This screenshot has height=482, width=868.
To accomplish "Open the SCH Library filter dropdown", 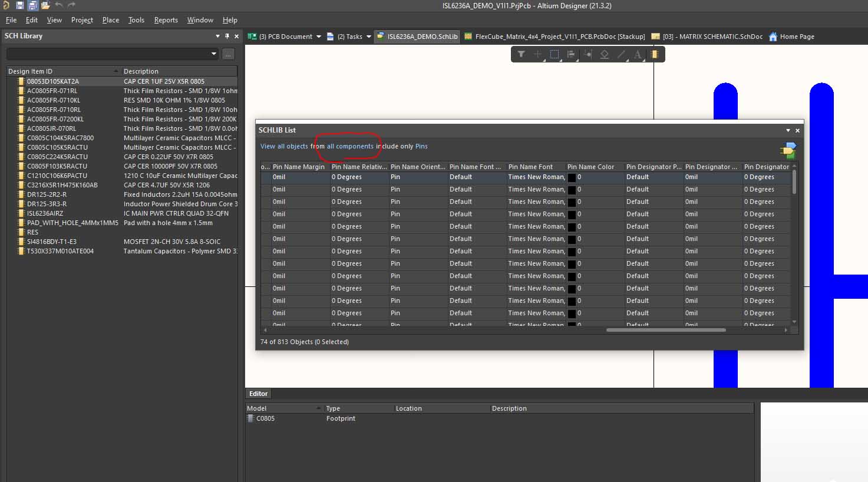I will click(x=214, y=54).
